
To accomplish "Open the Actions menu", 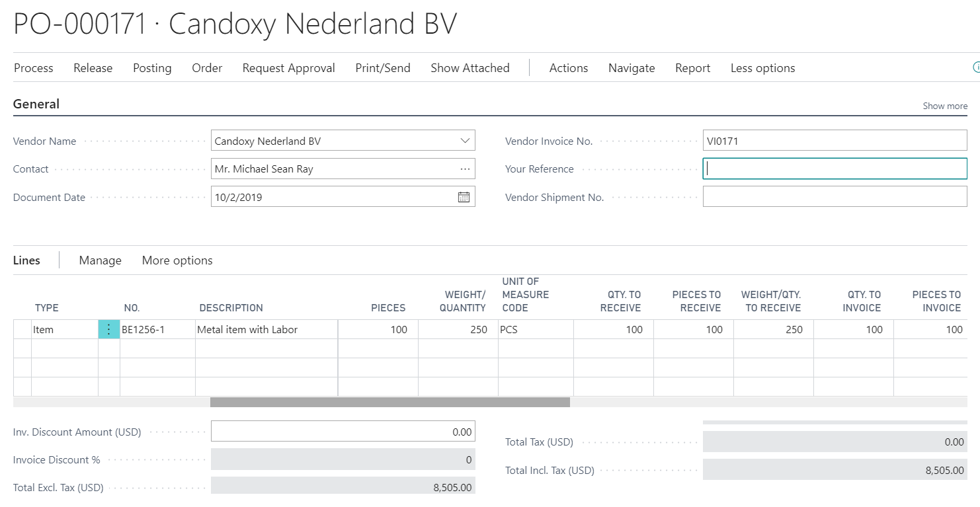I will point(569,68).
